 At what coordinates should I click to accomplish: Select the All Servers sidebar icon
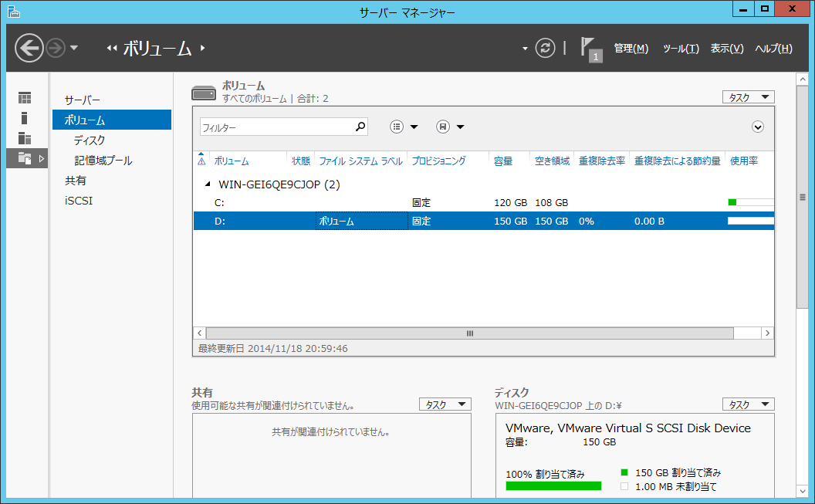click(25, 138)
